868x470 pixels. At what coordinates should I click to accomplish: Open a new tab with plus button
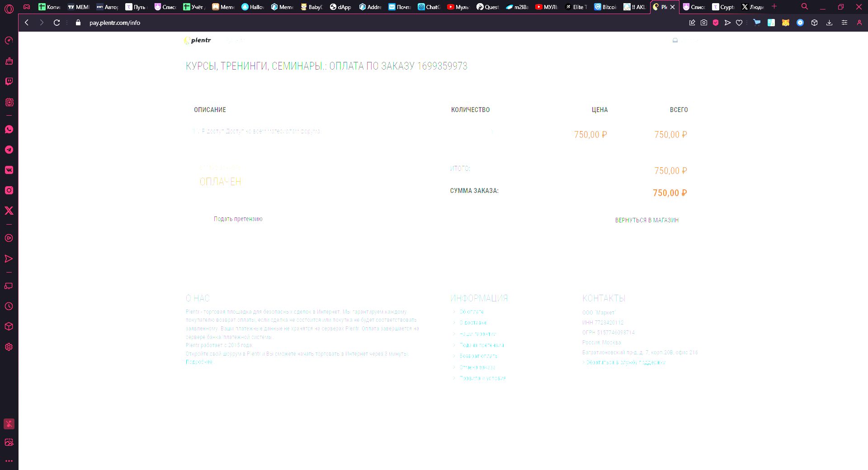coord(774,6)
